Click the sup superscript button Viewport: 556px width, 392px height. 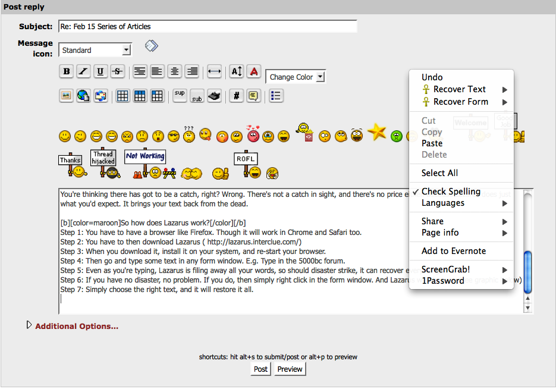click(x=180, y=96)
